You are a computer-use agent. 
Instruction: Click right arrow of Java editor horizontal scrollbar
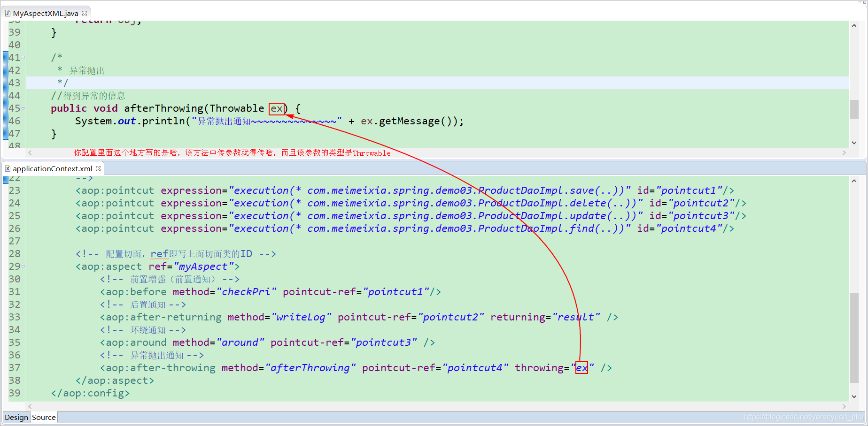point(844,152)
